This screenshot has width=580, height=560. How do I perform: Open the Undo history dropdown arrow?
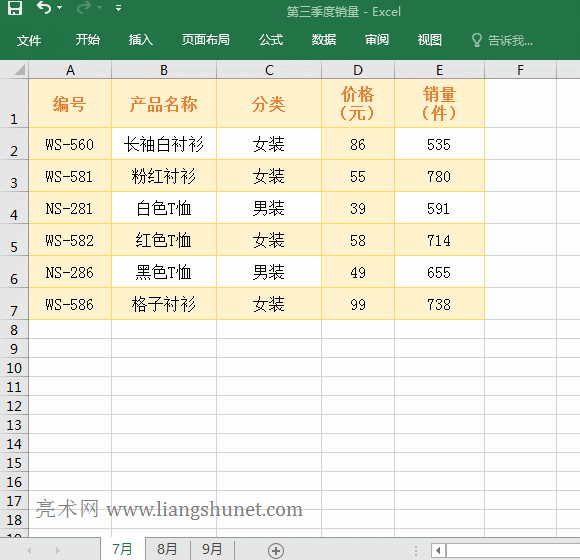(x=60, y=7)
